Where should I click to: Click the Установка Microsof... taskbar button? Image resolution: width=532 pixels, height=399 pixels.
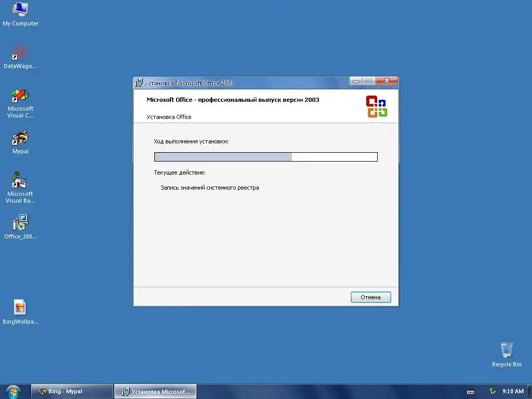[155, 391]
